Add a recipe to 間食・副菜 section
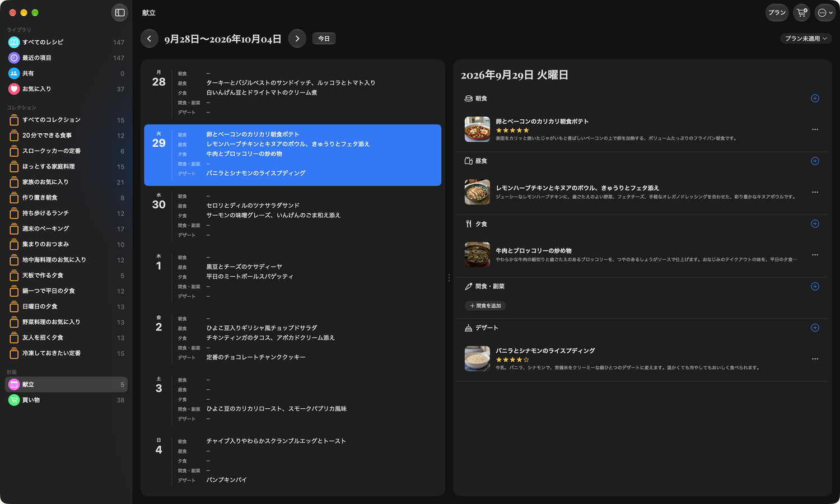 pos(815,287)
